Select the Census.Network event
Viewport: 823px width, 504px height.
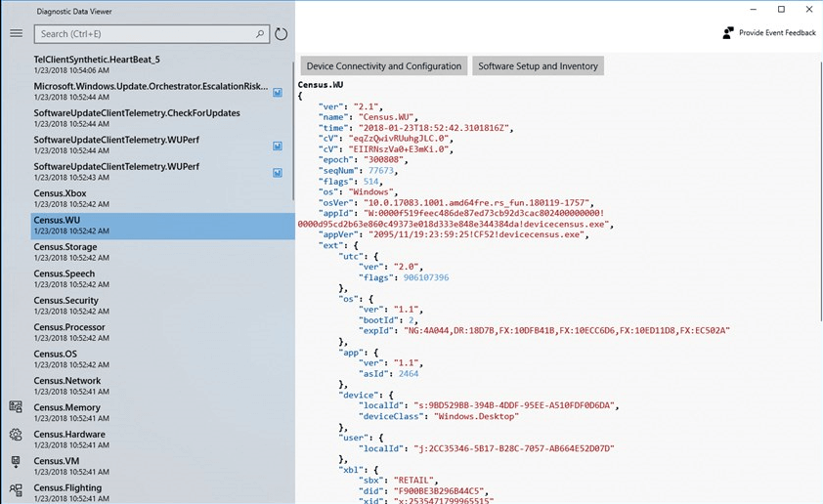(162, 386)
